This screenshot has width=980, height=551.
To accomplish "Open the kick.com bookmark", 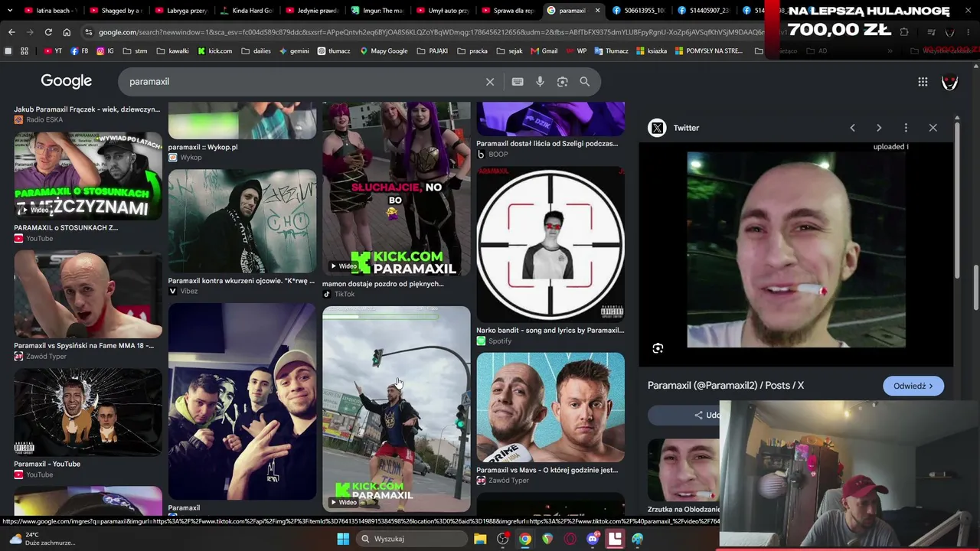I will pyautogui.click(x=214, y=51).
